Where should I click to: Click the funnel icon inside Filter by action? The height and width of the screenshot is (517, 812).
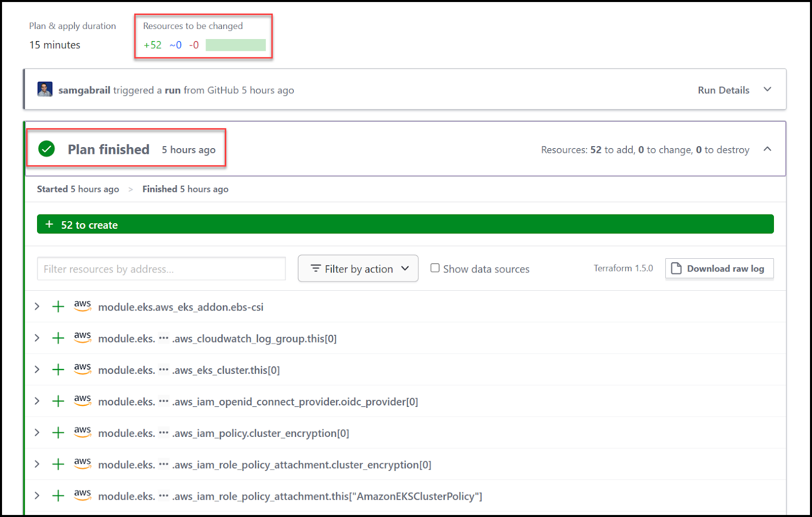(316, 268)
